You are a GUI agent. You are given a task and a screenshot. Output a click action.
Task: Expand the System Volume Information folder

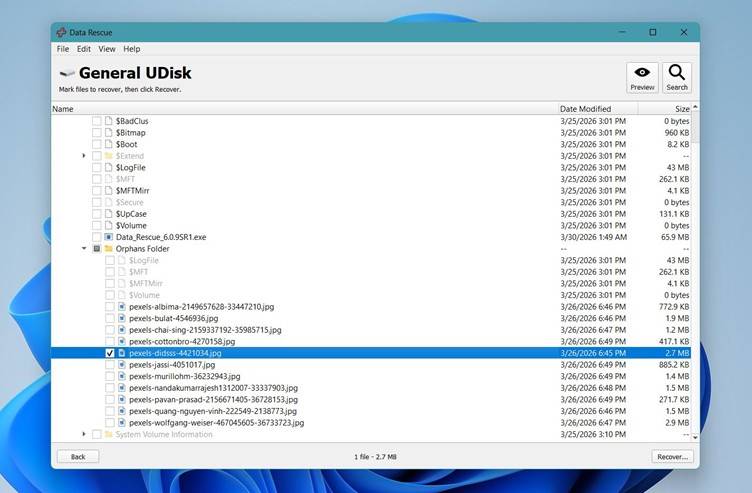coord(84,434)
